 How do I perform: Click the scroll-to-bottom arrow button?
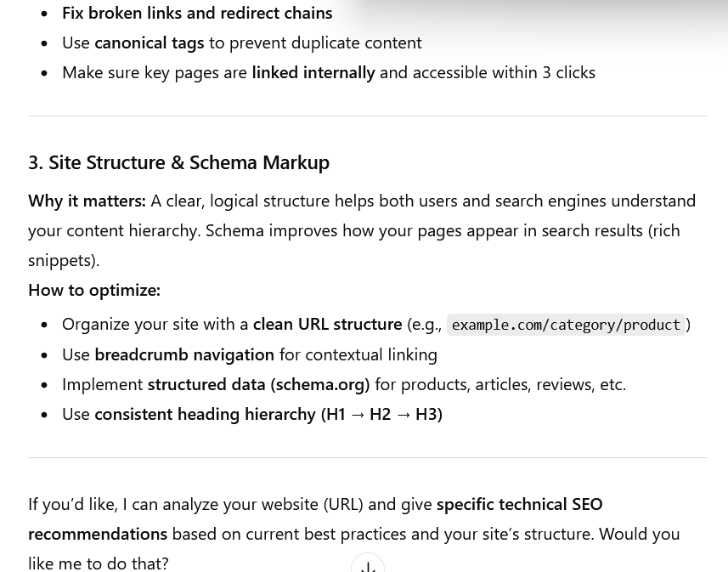click(x=368, y=565)
